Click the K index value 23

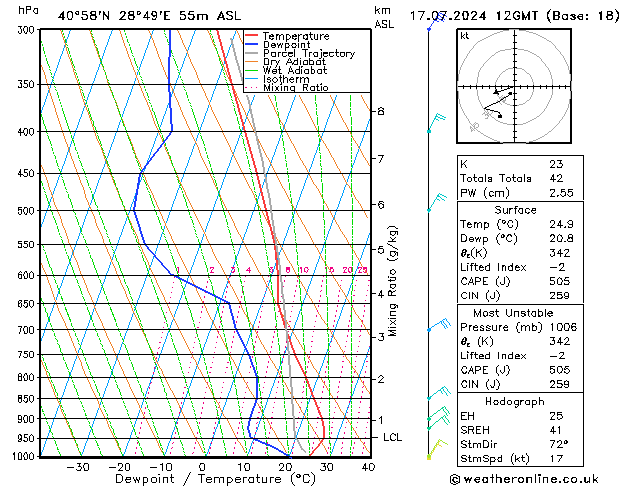pos(556,164)
